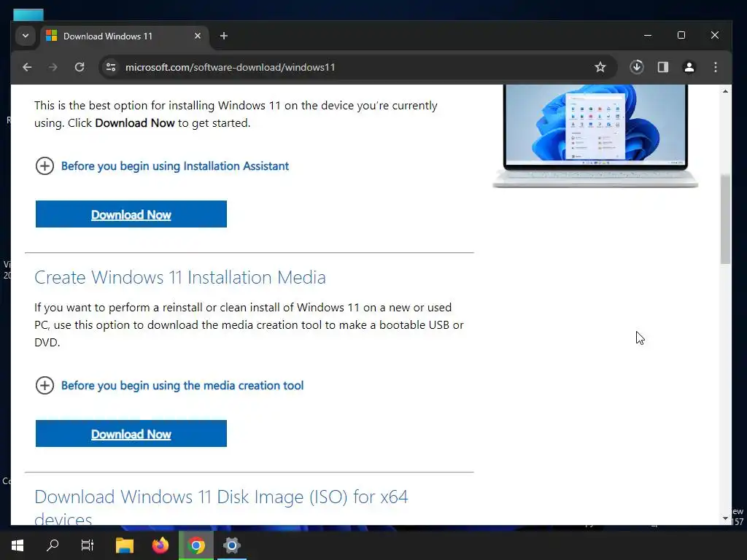Viewport: 747px width, 560px height.
Task: Expand Before you begin using the media creation tool
Action: point(182,385)
